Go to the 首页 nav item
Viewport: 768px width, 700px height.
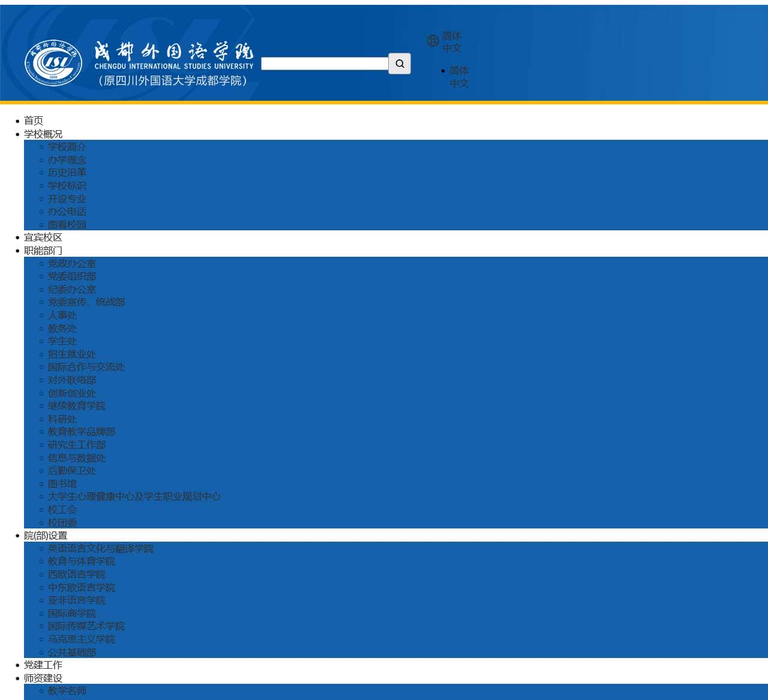34,121
